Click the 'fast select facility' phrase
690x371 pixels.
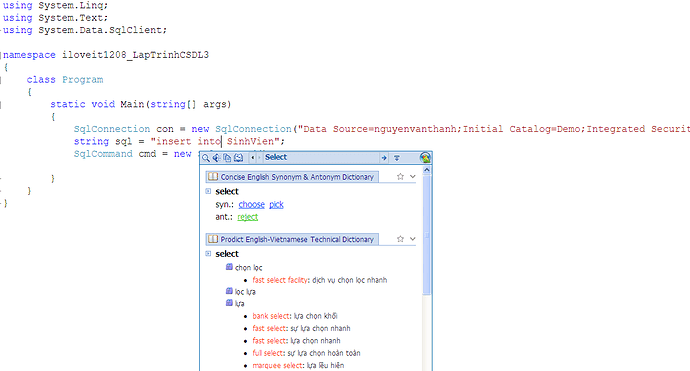coord(280,280)
